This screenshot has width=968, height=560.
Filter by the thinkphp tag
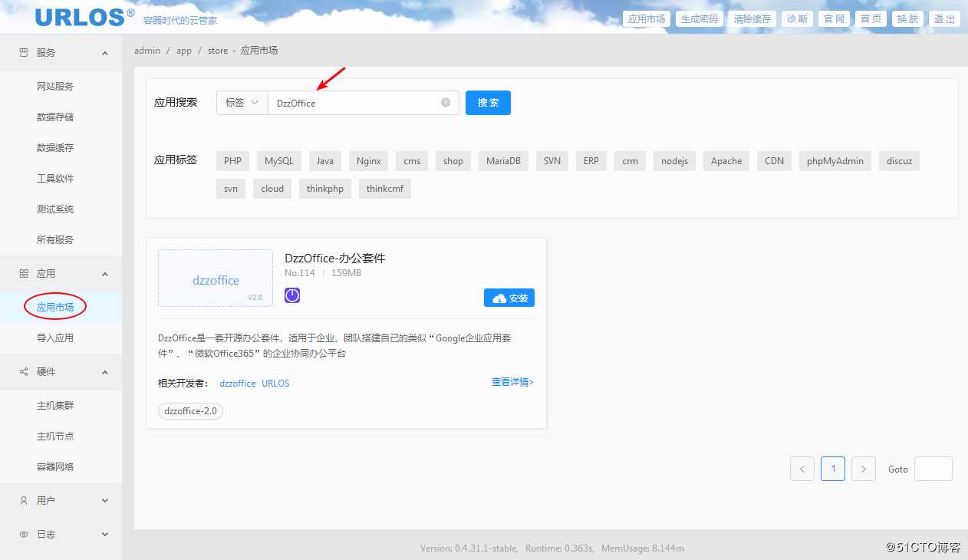coord(325,189)
